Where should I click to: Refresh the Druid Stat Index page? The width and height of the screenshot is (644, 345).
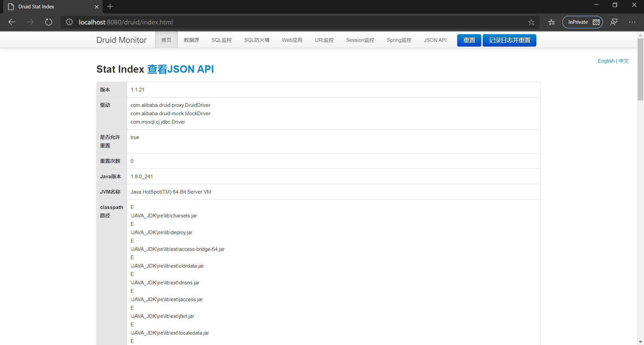point(49,22)
